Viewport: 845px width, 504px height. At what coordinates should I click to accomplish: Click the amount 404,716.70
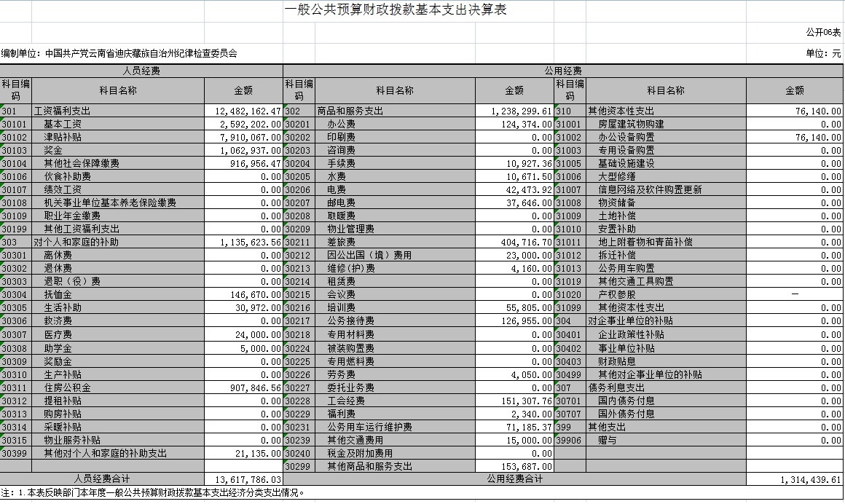(515, 242)
